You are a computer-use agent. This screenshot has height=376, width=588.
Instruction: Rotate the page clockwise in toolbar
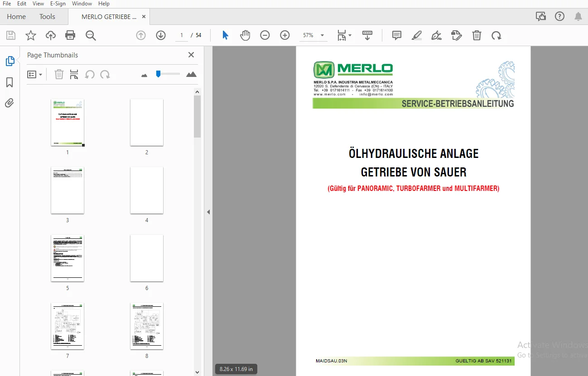click(x=496, y=35)
